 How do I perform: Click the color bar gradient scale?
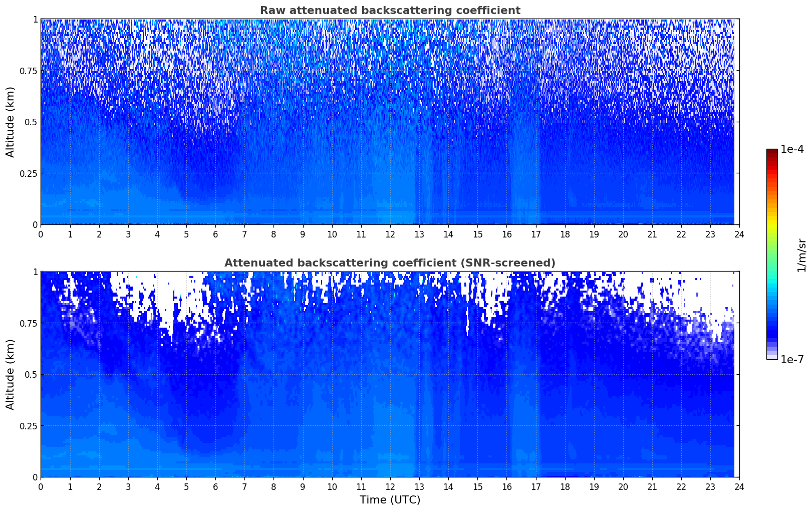[772, 254]
